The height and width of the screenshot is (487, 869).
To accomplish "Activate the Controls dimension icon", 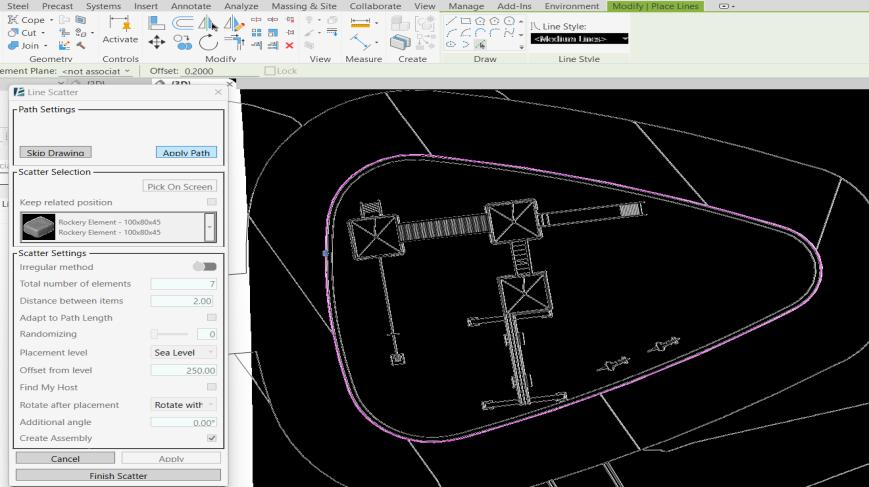I will click(120, 23).
